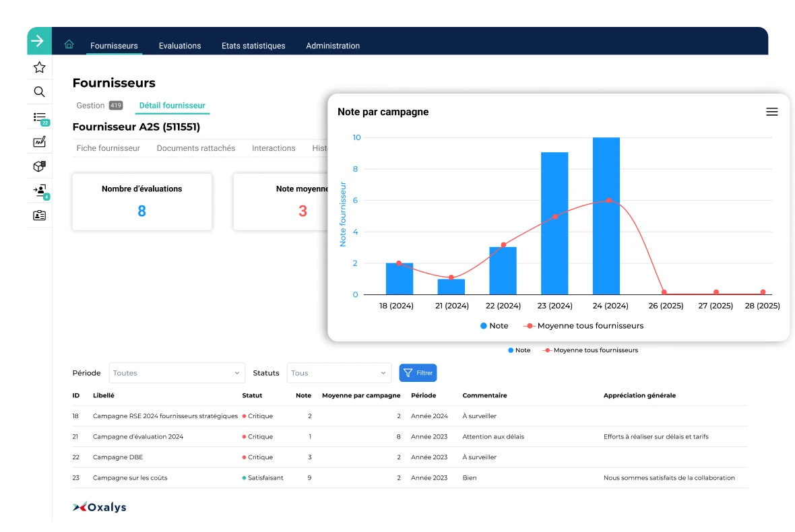Image resolution: width=795 pixels, height=532 pixels.
Task: Open the Période dropdown
Action: pyautogui.click(x=177, y=373)
